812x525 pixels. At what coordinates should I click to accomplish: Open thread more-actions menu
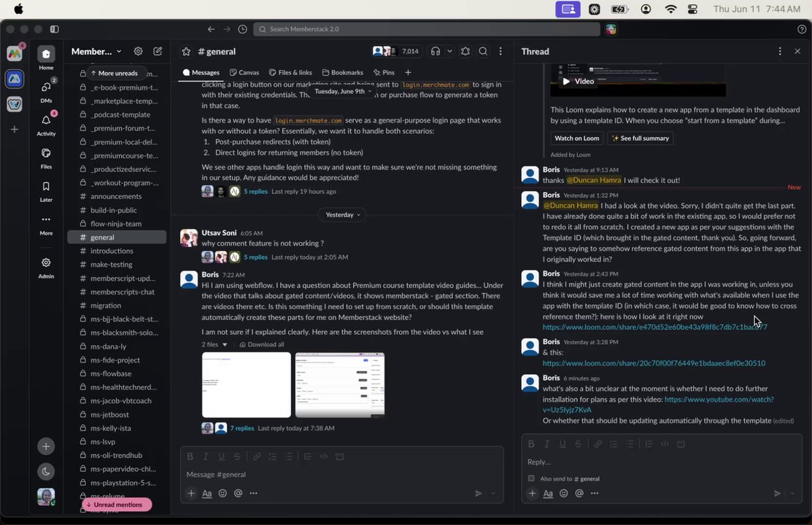click(x=780, y=51)
